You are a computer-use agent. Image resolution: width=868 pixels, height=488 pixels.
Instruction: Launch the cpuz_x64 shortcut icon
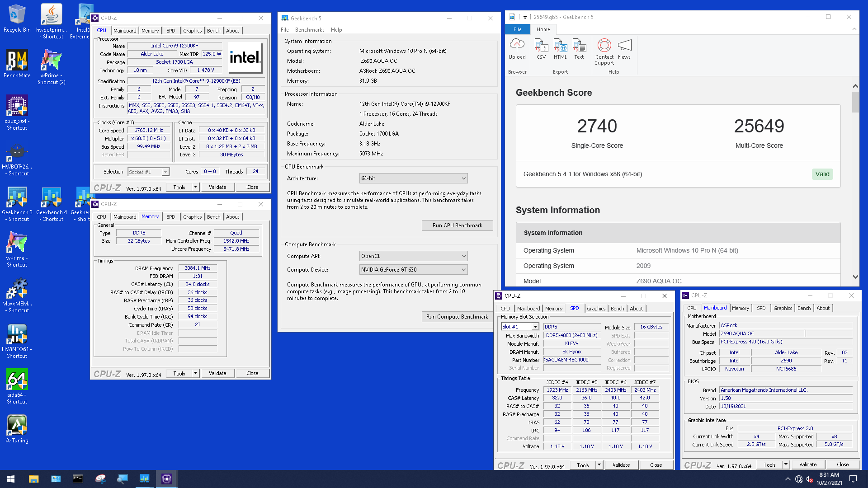pos(17,113)
